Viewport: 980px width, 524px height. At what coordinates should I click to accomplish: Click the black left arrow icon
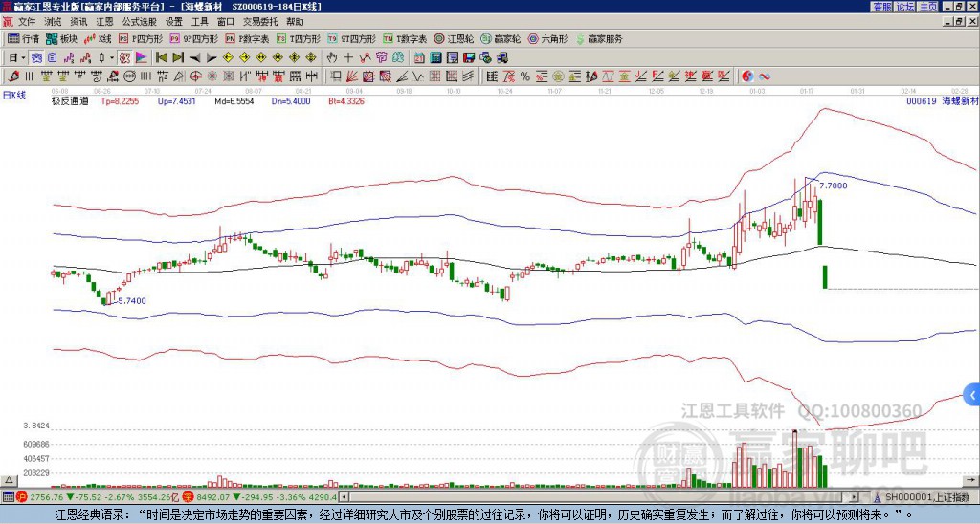pos(195,58)
